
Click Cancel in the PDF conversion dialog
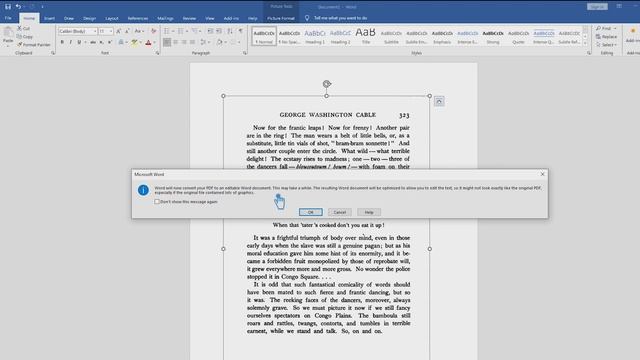click(340, 212)
